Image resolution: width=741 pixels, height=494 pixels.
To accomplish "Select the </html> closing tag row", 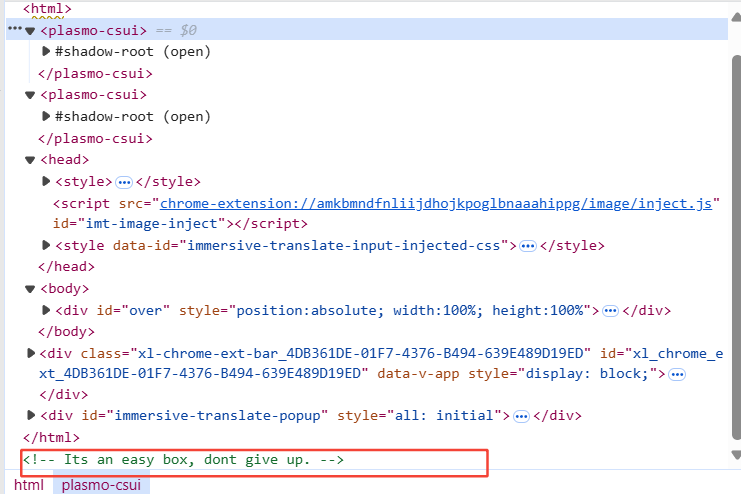I will pyautogui.click(x=51, y=437).
